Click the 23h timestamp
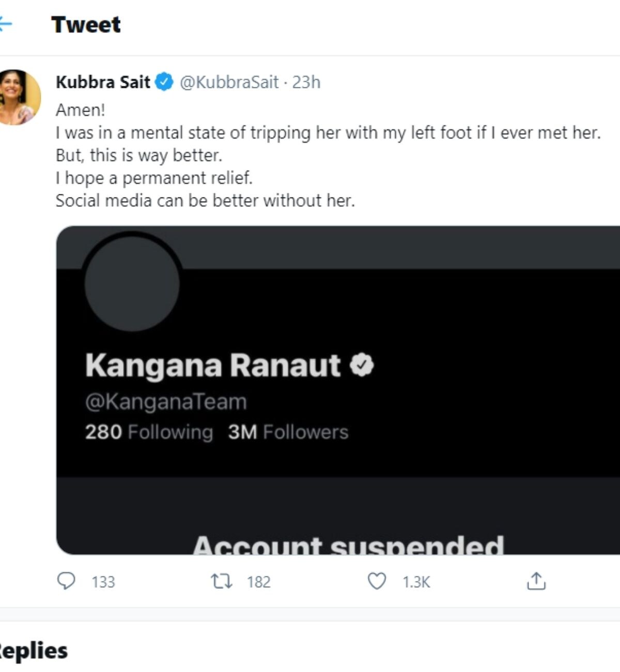 pos(306,82)
